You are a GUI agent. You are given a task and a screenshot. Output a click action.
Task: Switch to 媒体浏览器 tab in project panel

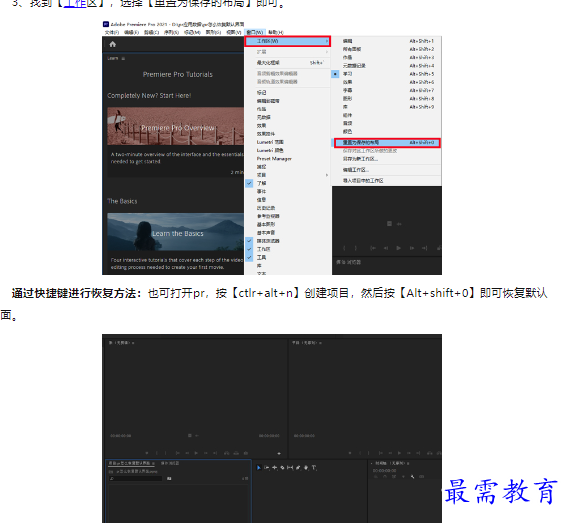tap(170, 463)
